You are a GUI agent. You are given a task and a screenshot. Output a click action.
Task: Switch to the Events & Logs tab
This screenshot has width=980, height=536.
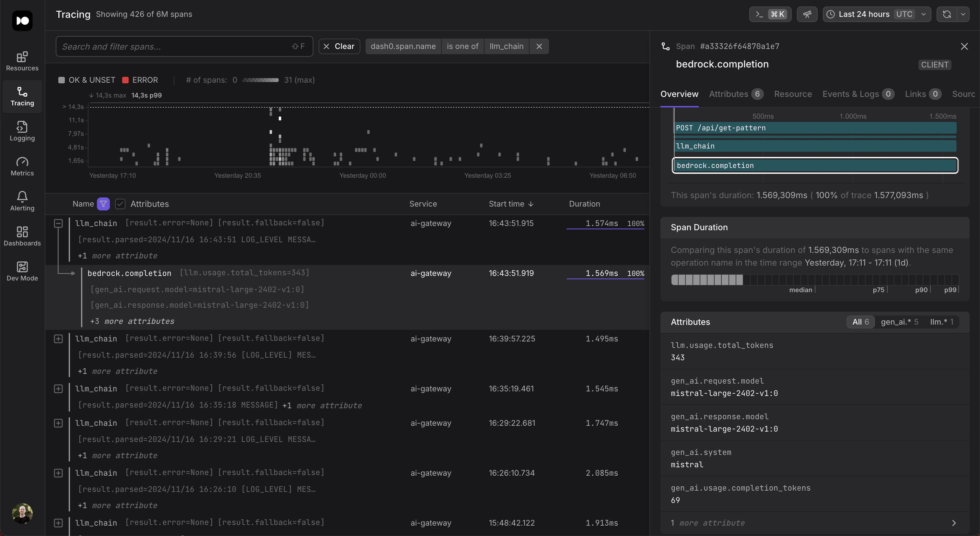point(858,94)
